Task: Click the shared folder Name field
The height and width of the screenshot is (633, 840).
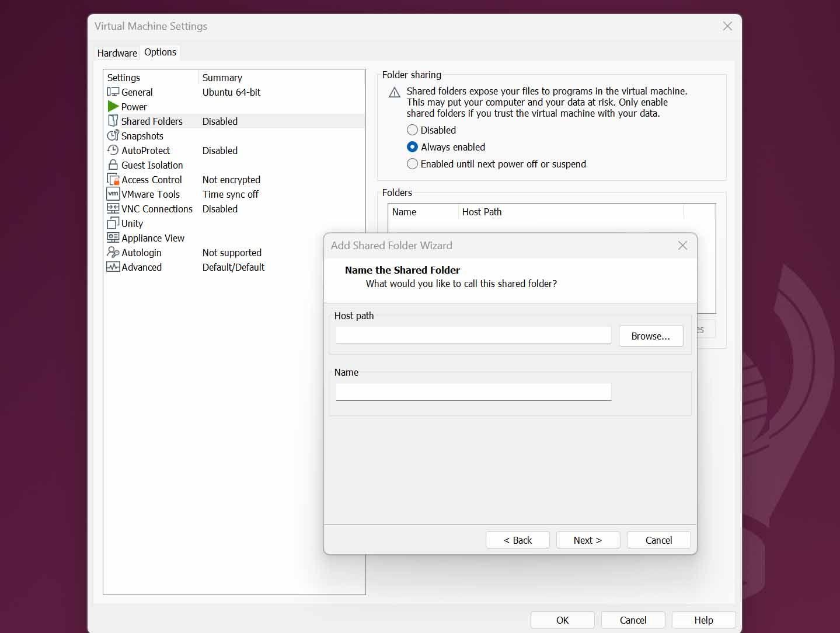Action: [x=473, y=391]
